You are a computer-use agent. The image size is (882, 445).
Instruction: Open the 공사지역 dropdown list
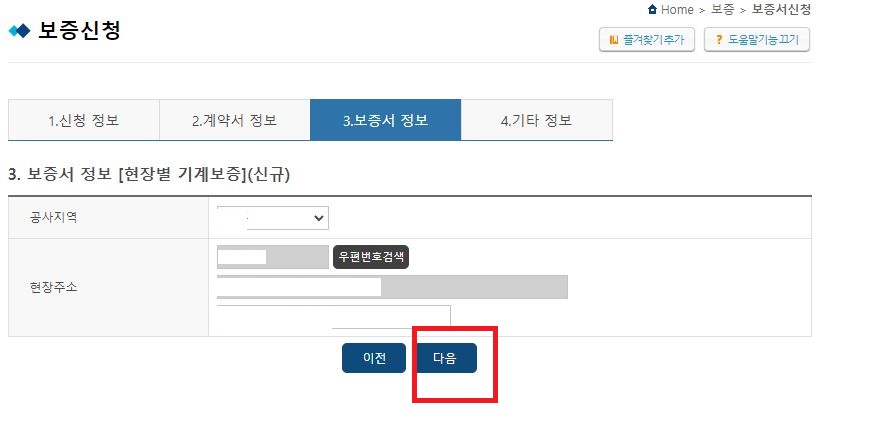pyautogui.click(x=273, y=218)
